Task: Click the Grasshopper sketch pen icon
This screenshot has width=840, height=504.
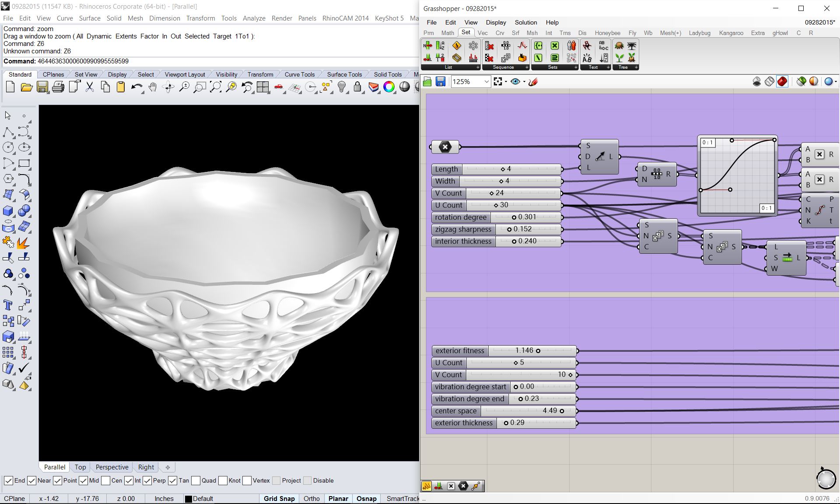Action: coord(533,82)
